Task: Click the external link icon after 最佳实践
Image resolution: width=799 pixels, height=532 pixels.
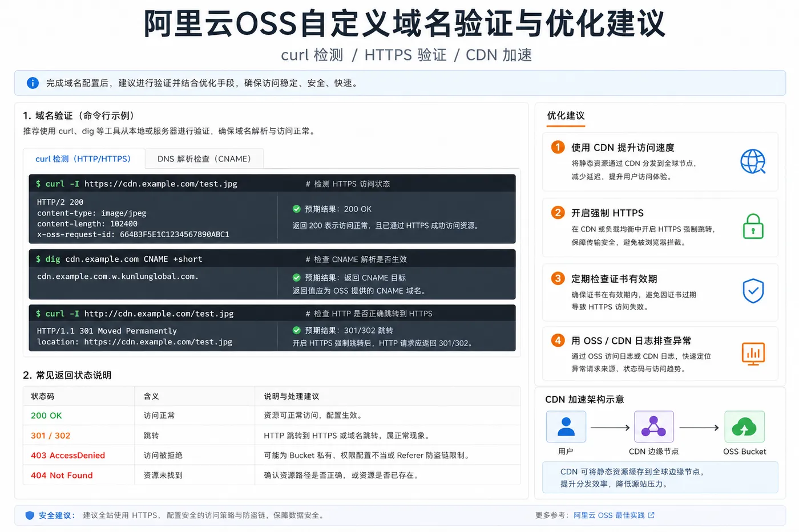Action: coord(651,515)
